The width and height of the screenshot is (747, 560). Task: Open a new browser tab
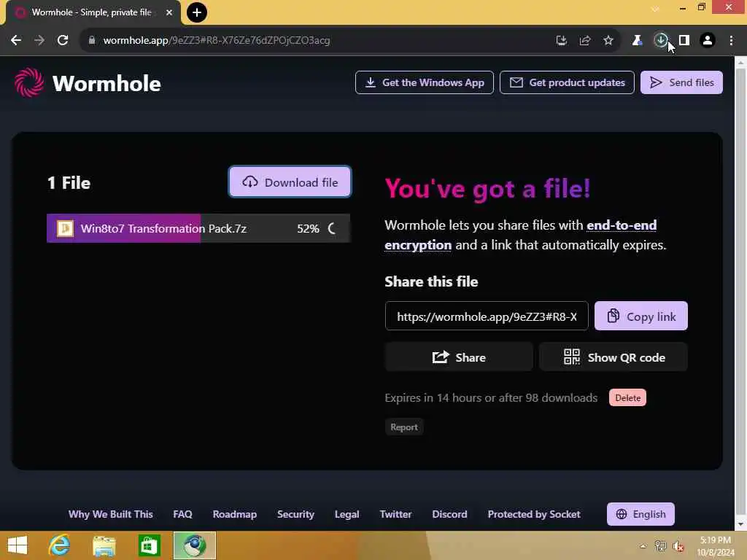(197, 12)
